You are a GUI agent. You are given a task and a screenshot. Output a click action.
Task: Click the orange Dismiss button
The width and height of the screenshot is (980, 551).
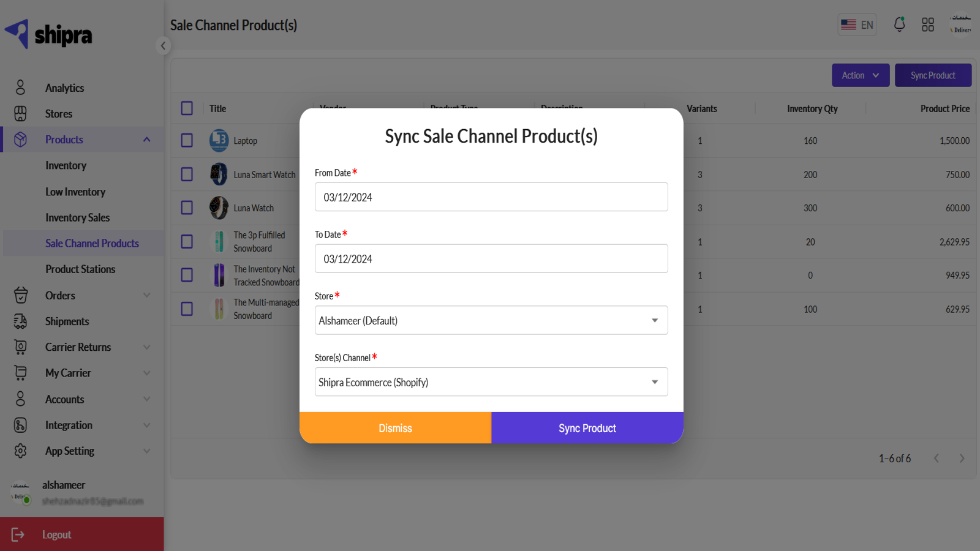click(x=395, y=428)
